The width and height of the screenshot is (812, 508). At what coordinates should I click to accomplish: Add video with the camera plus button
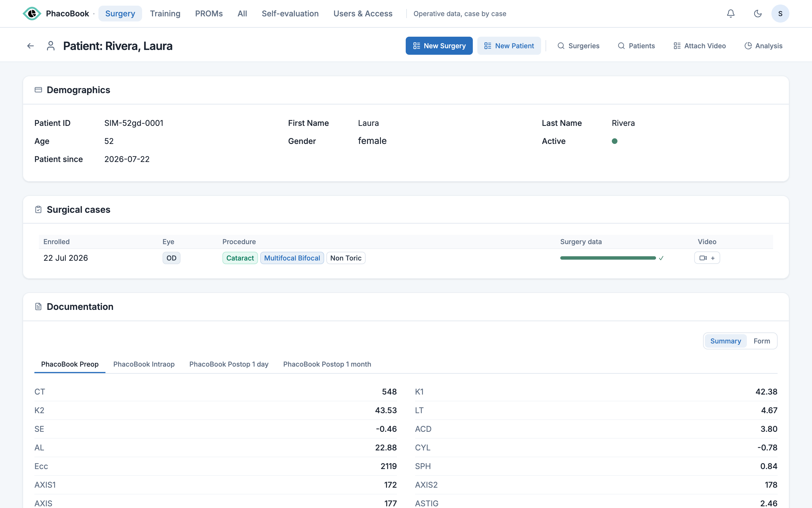tap(707, 258)
